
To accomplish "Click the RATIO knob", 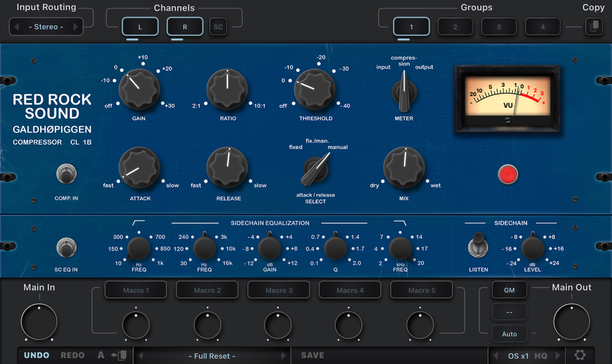I will pos(227,90).
